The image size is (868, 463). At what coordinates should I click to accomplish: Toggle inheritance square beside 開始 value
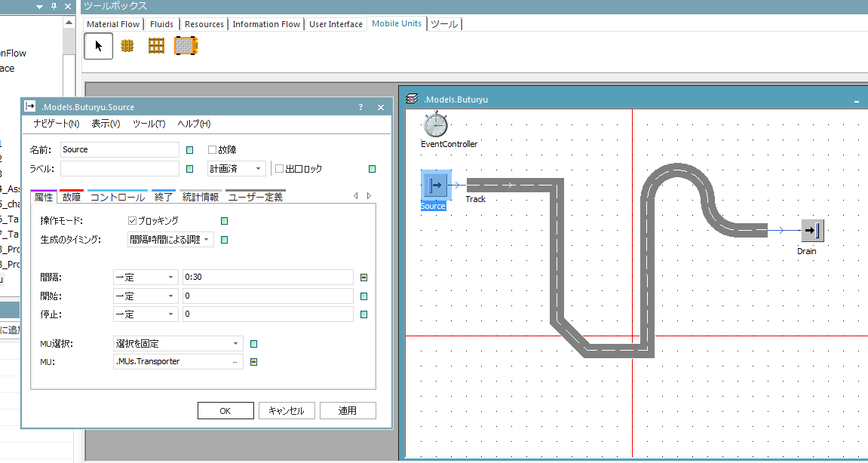[x=363, y=296]
